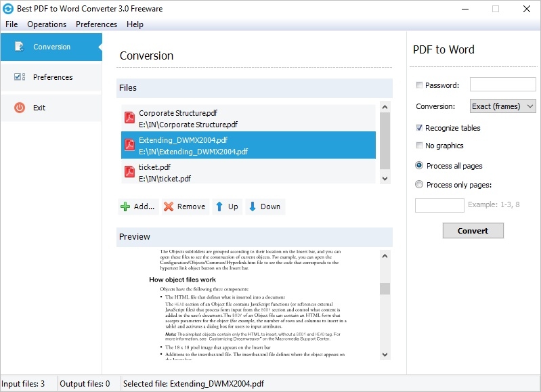This screenshot has width=541, height=392.
Task: Click the red Exit power icon
Action: click(x=20, y=108)
